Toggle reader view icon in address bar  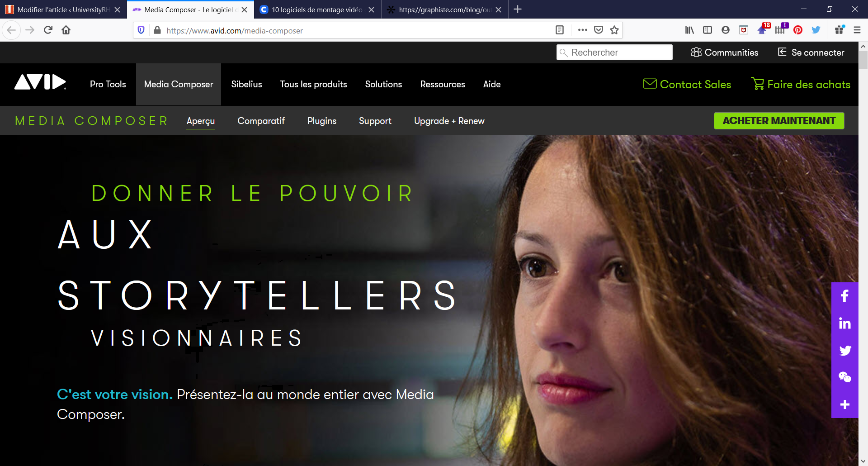coord(560,30)
